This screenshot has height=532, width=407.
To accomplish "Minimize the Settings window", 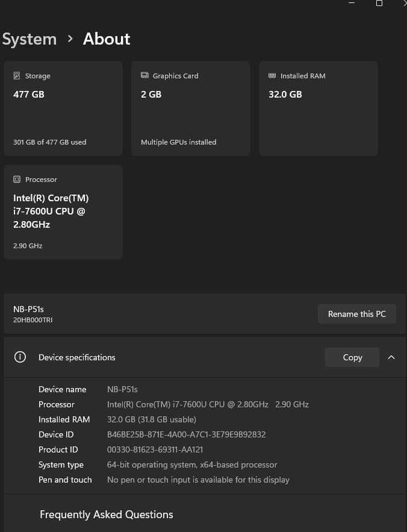I will click(x=352, y=3).
